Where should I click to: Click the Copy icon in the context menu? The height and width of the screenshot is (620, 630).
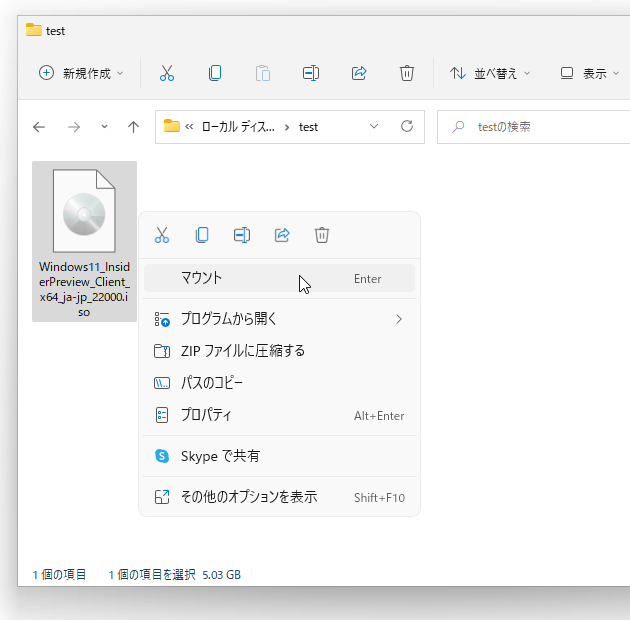pyautogui.click(x=202, y=235)
